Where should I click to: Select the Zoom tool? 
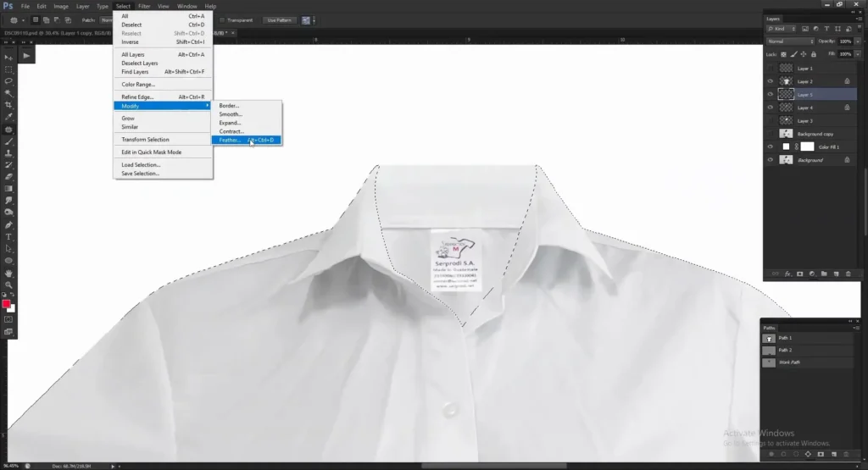pyautogui.click(x=8, y=285)
